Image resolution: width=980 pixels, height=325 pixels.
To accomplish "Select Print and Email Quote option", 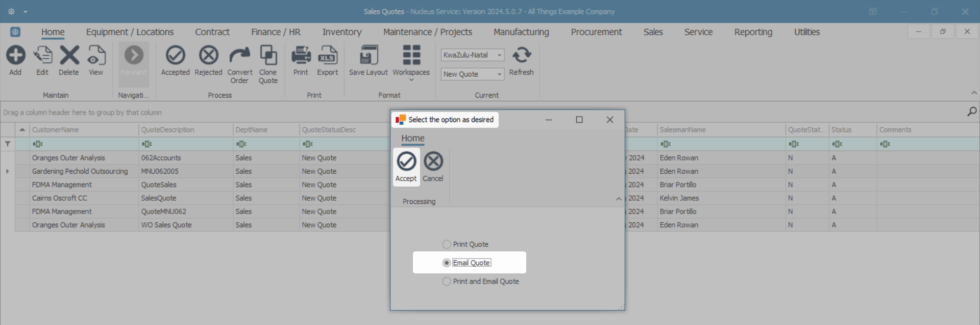I will (481, 281).
